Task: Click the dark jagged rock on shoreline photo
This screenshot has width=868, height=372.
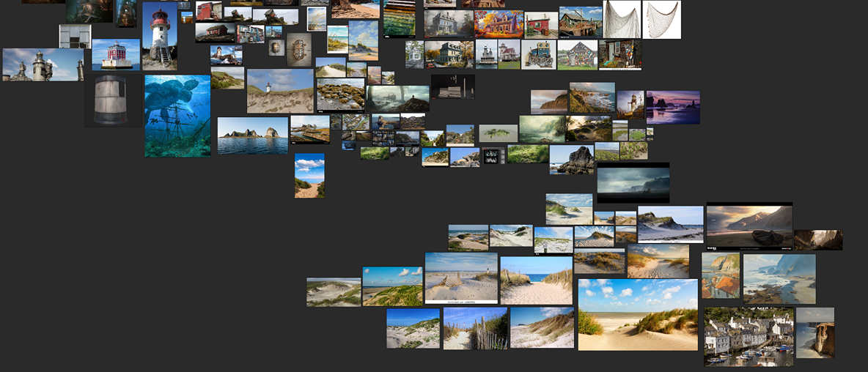Action: pyautogui.click(x=572, y=160)
